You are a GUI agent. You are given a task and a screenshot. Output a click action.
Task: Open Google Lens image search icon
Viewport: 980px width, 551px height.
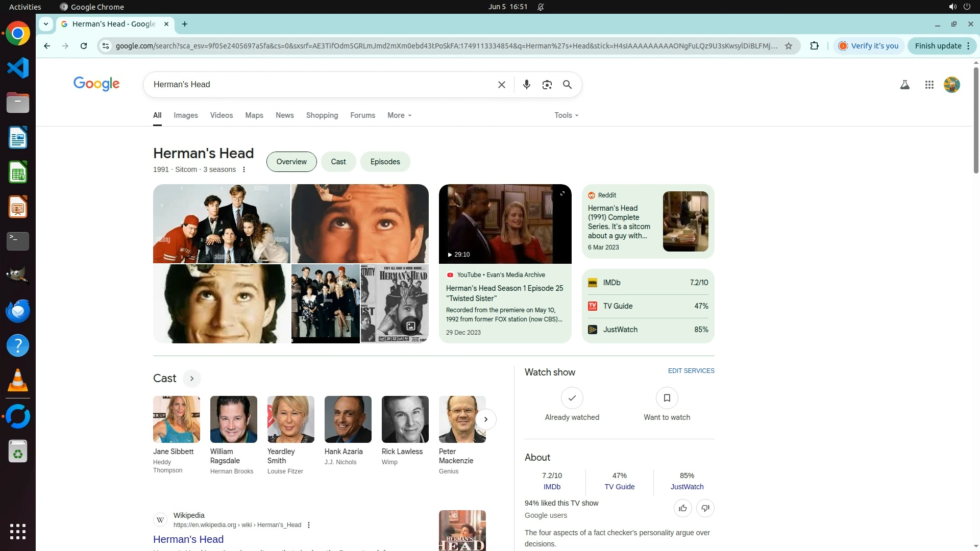(x=547, y=85)
